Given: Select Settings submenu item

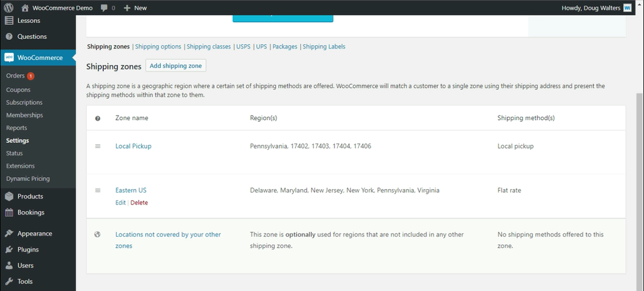Looking at the screenshot, I should click(x=18, y=141).
